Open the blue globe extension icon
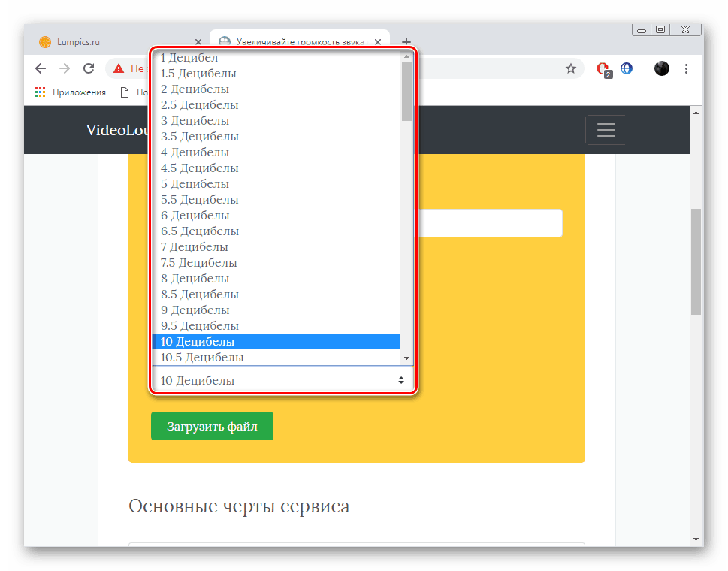This screenshot has width=728, height=571. (x=627, y=68)
